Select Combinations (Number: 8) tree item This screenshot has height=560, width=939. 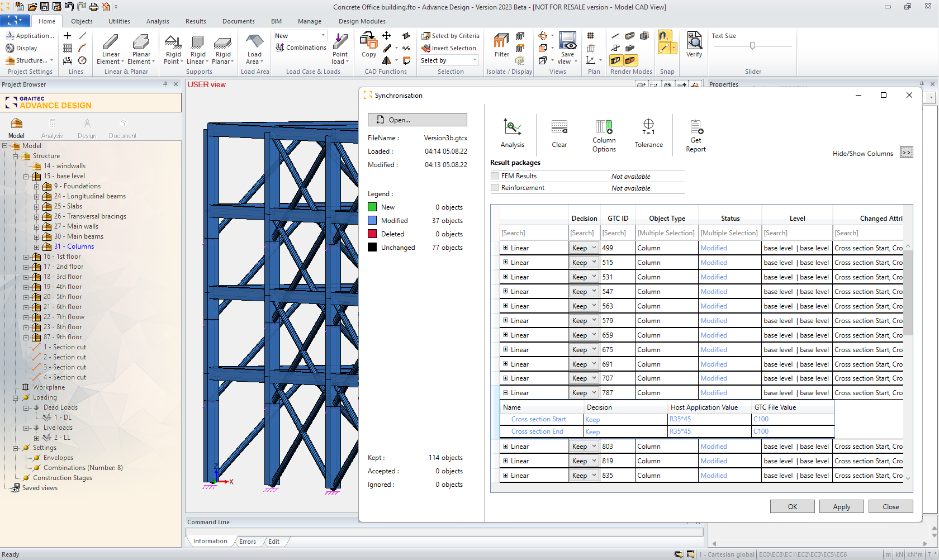[83, 468]
